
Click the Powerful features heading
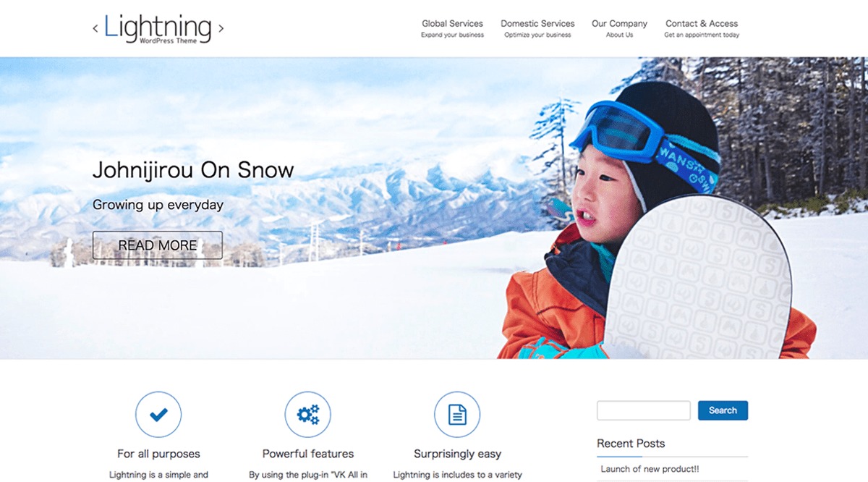pos(308,454)
